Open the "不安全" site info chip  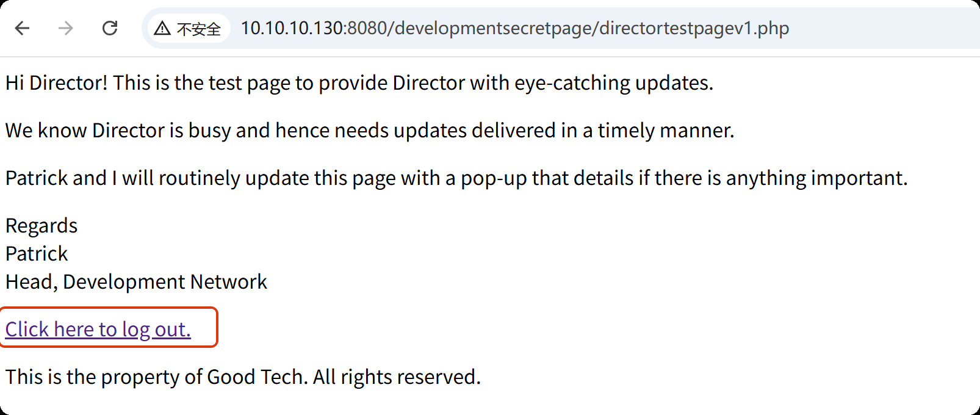click(198, 29)
